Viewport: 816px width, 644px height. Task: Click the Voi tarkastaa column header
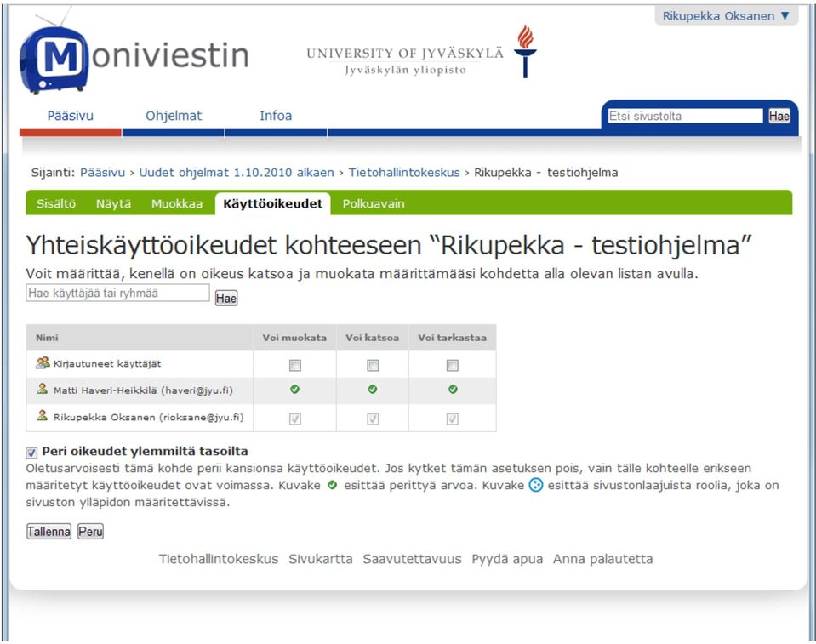pyautogui.click(x=452, y=338)
